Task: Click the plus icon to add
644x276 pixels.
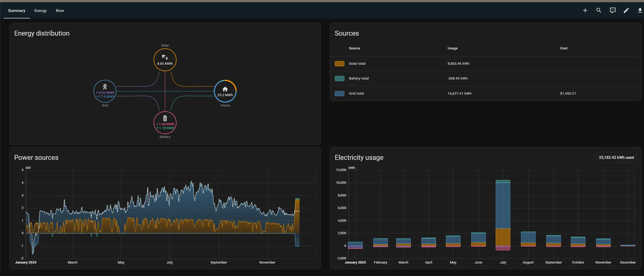Action: pyautogui.click(x=585, y=10)
